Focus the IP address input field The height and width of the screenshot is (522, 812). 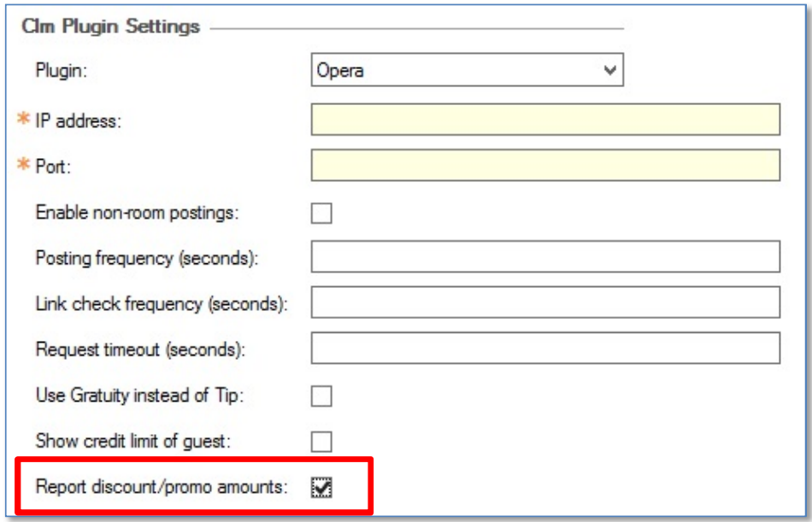(x=545, y=120)
